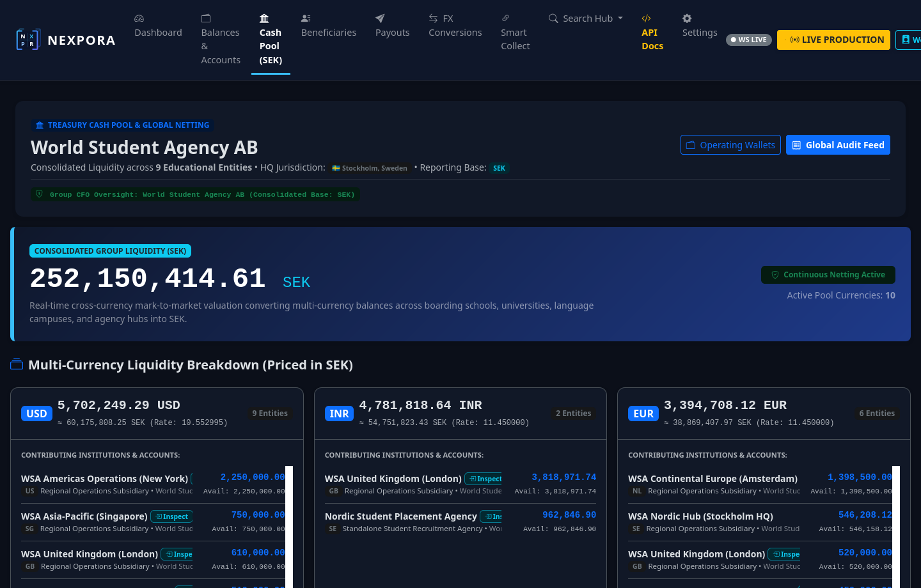Click the EUR currency badge
The image size is (921, 588).
coord(643,414)
